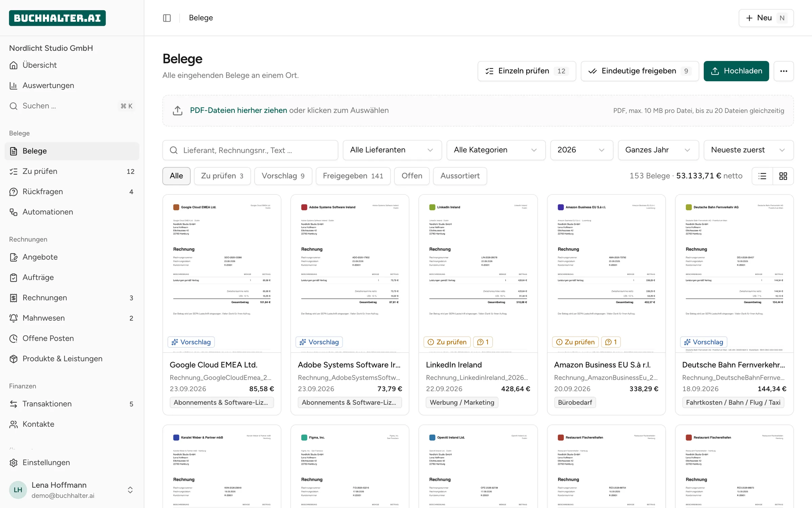Select the Offen filter tab

pos(412,176)
